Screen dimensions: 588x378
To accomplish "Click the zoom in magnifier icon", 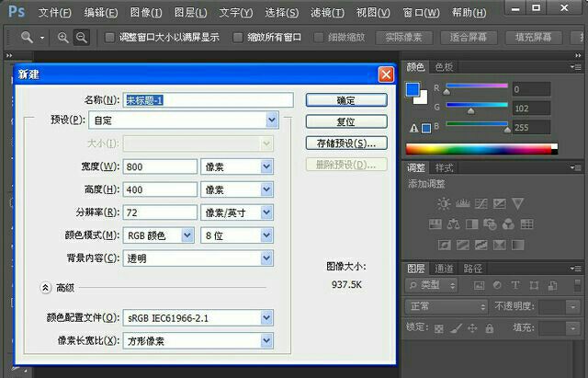I will 63,38.
